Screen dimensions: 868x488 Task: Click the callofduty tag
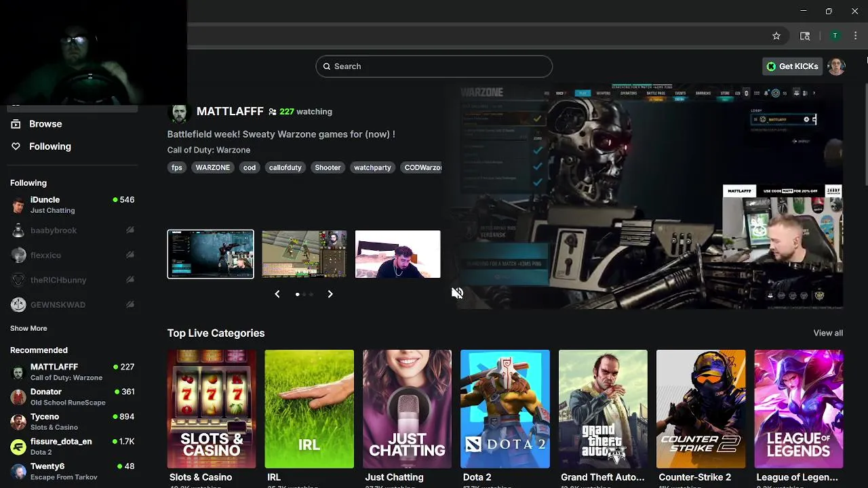tap(285, 167)
